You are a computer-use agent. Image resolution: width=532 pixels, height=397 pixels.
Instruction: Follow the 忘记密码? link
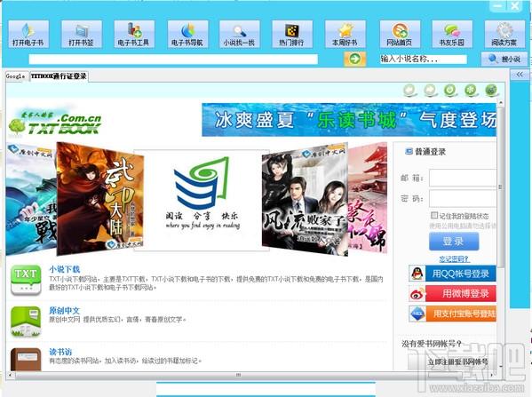click(454, 259)
